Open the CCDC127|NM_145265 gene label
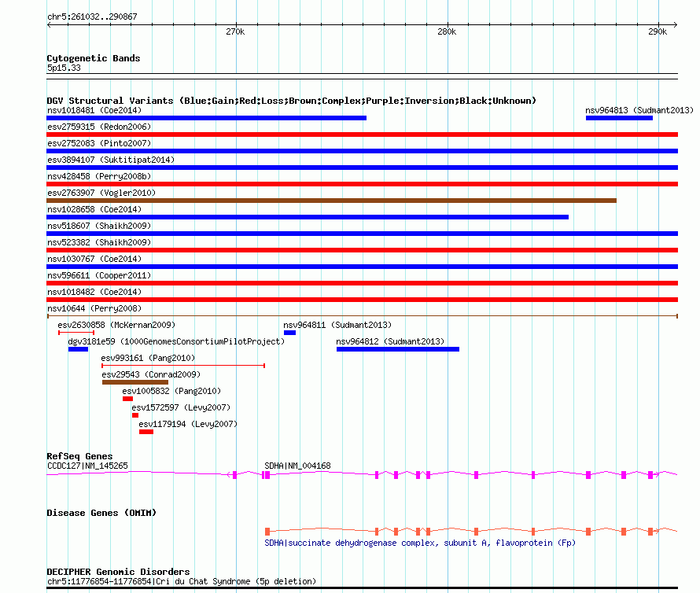Image resolution: width=700 pixels, height=593 pixels. click(x=87, y=466)
